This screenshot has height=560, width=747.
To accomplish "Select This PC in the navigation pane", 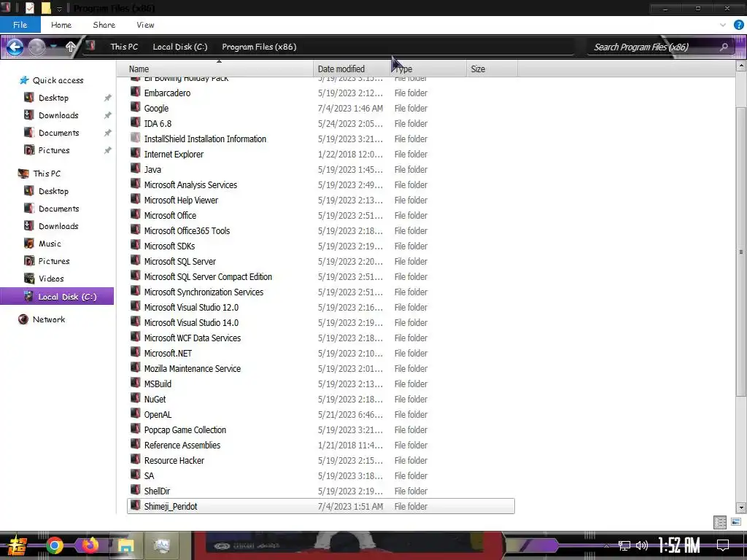I will pos(47,174).
